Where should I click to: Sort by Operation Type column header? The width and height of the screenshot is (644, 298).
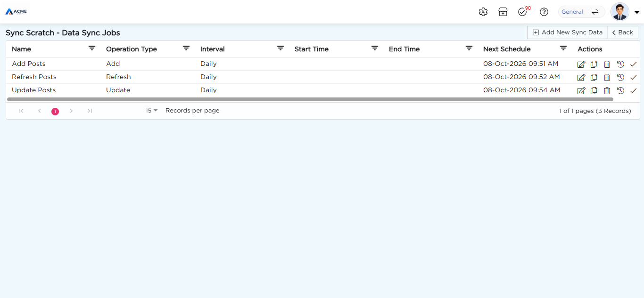click(132, 49)
